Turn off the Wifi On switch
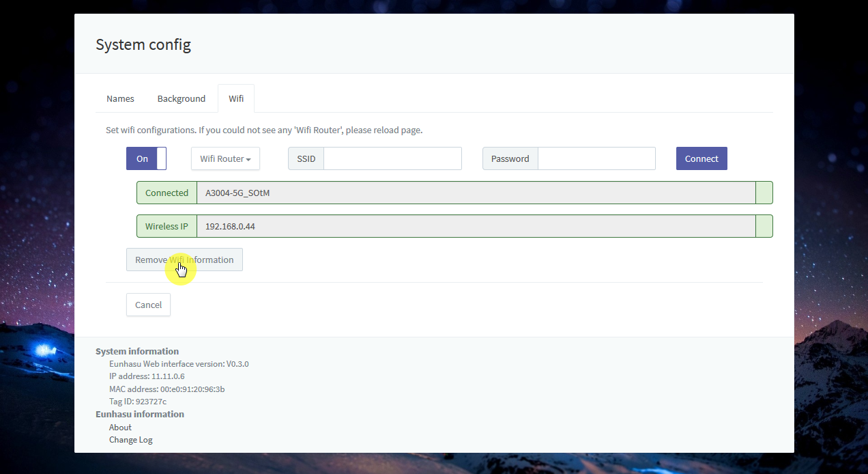This screenshot has height=474, width=868. coord(146,158)
